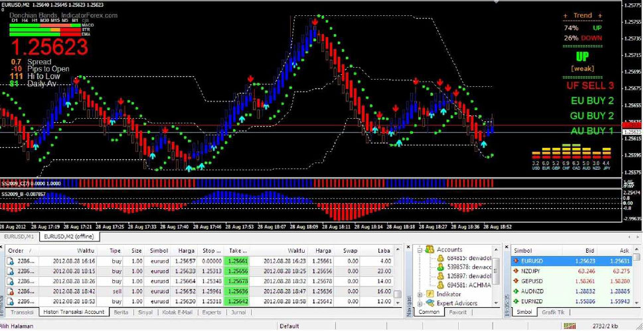This screenshot has height=331, width=644.
Task: Click the down arrow of the Market Watch scrollbar
Action: click(x=637, y=302)
